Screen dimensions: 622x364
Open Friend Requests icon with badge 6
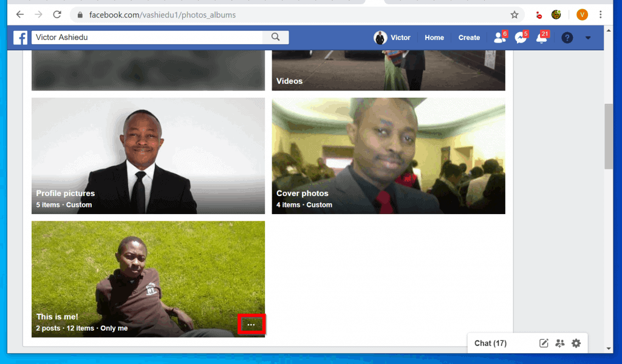click(x=500, y=37)
